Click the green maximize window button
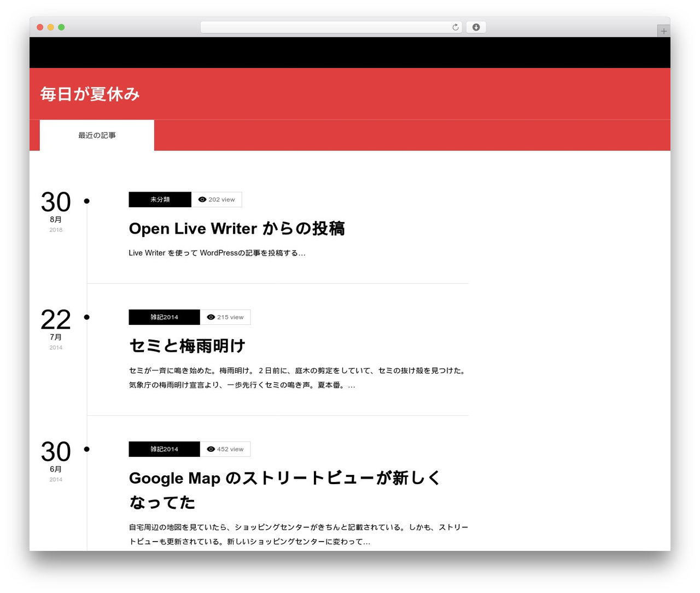 pyautogui.click(x=61, y=27)
